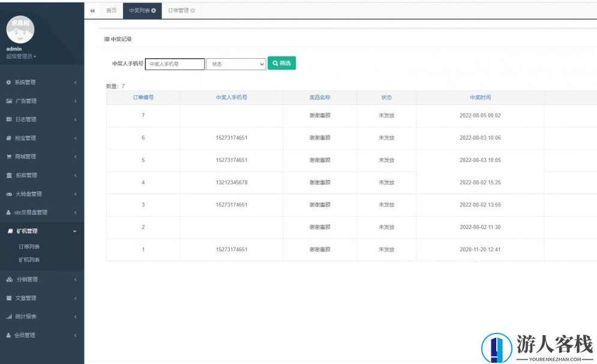Switch to the 订单管理 tab

[x=178, y=11]
